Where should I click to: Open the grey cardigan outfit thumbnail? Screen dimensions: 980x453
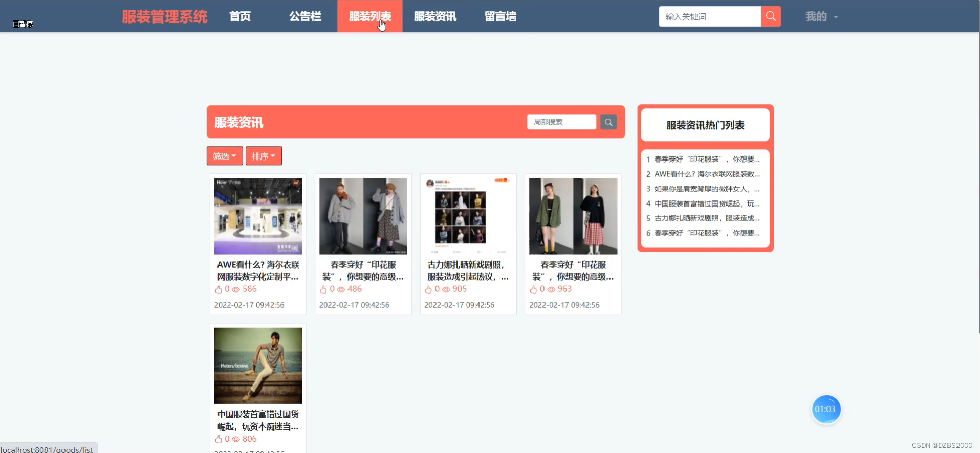click(x=363, y=216)
